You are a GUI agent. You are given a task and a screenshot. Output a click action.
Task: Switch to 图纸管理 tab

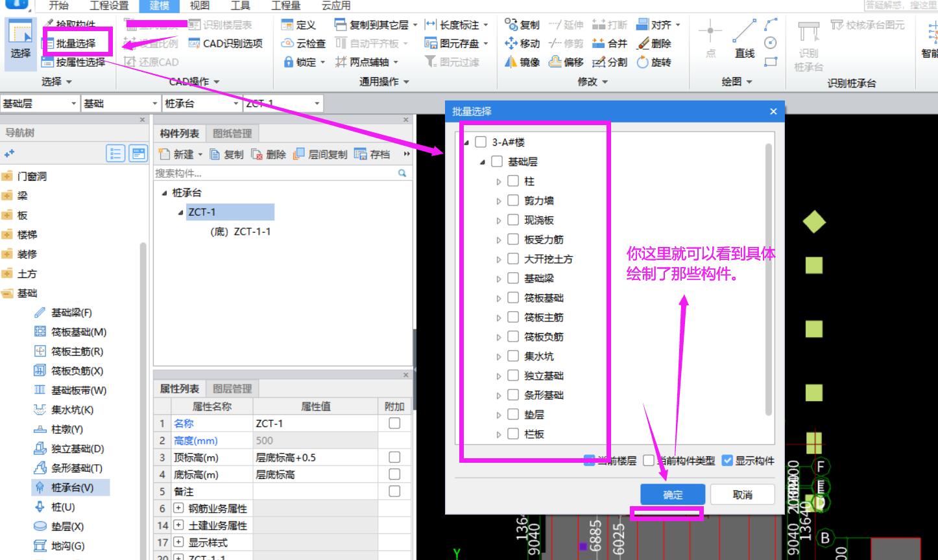232,134
